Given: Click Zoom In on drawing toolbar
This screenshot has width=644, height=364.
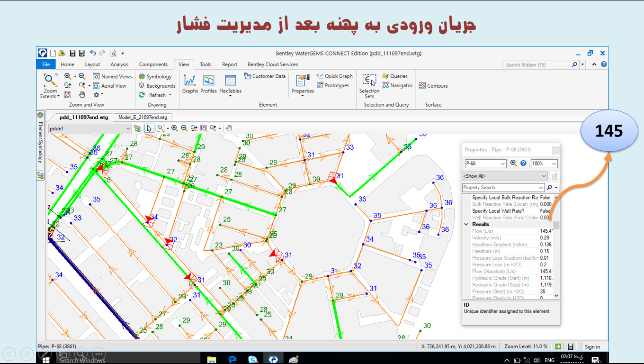Looking at the screenshot, I should pos(174,128).
